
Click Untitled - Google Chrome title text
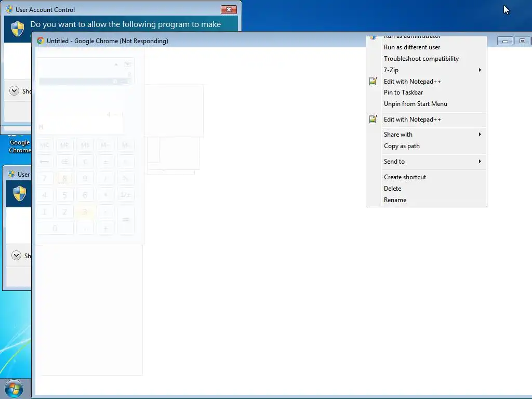tap(107, 41)
